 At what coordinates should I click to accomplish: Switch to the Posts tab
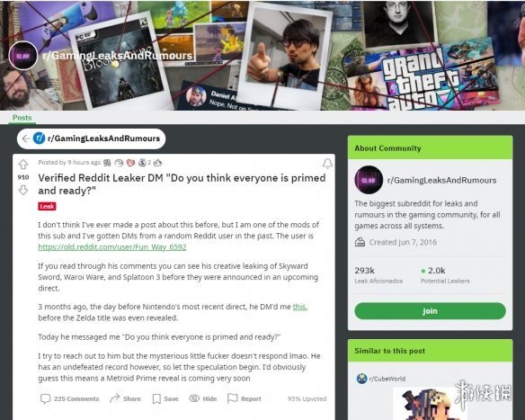22,118
